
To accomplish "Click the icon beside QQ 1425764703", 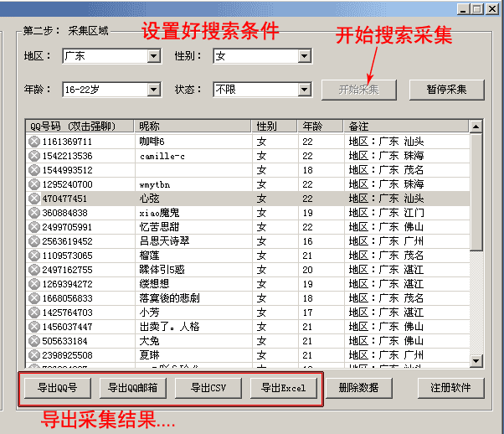I will click(34, 313).
